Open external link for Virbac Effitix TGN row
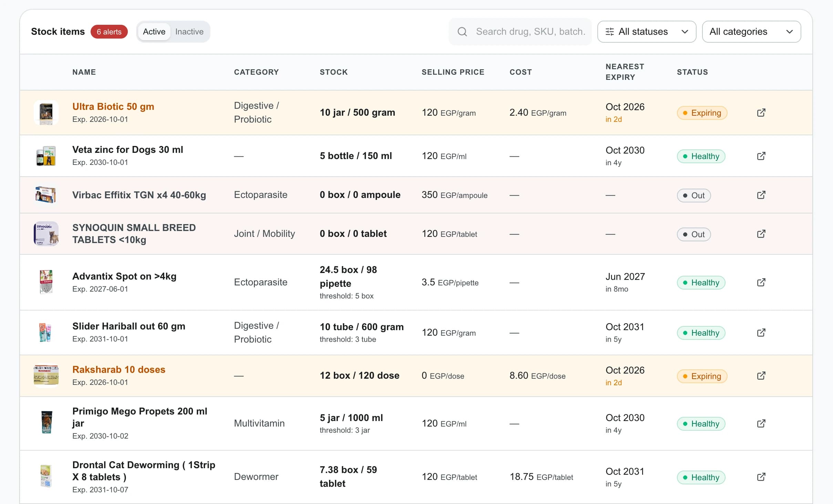833x504 pixels. [761, 195]
